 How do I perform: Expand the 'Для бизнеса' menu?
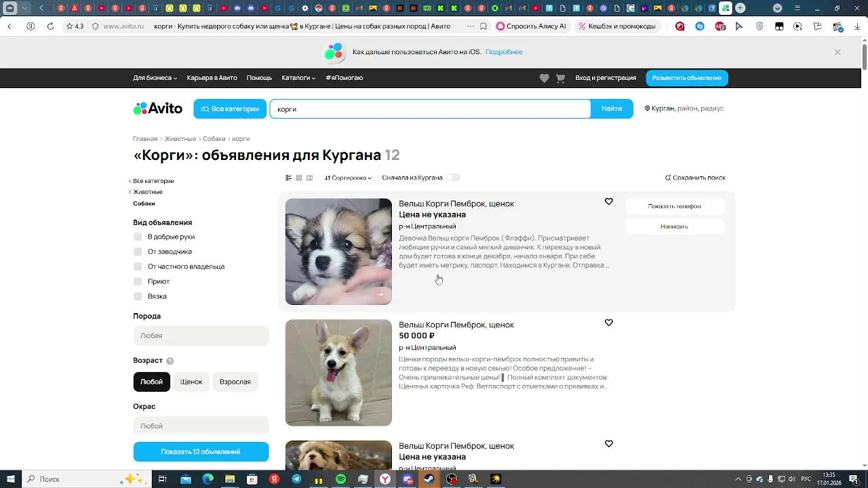(155, 78)
